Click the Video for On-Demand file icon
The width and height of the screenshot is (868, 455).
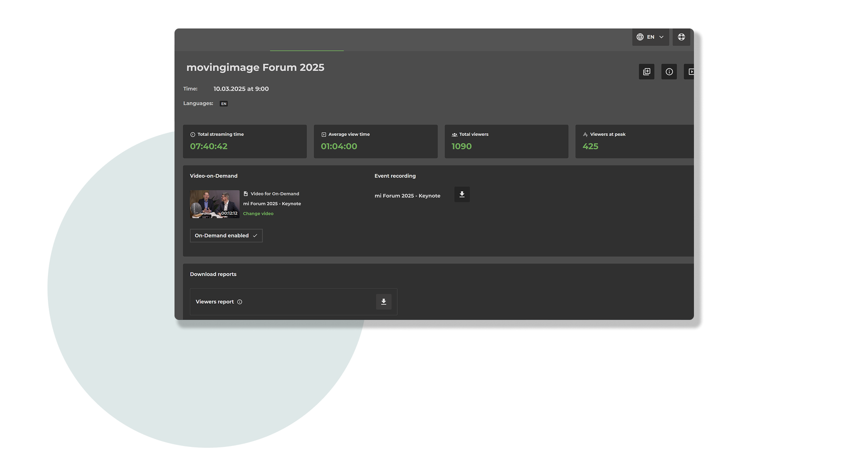[246, 194]
